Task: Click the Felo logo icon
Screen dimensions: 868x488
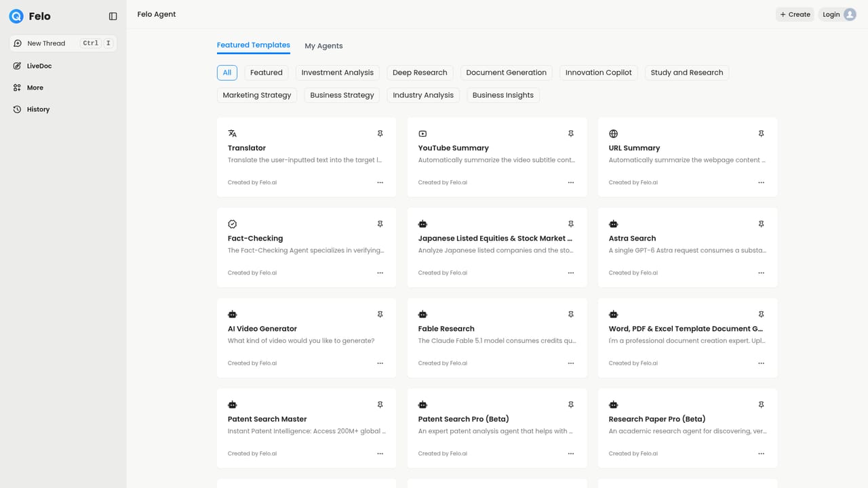Action: click(16, 16)
